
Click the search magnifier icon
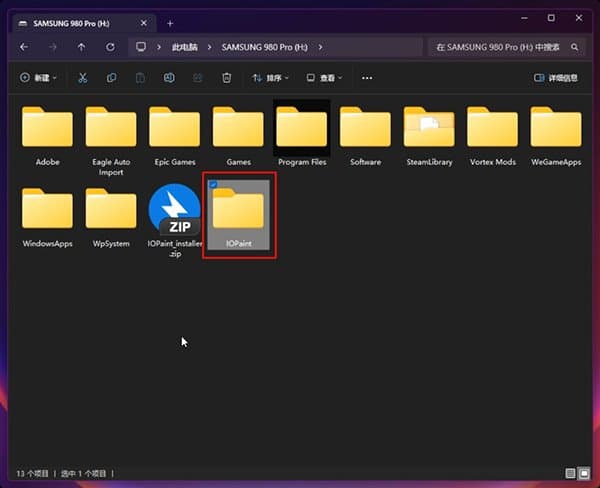(x=574, y=47)
